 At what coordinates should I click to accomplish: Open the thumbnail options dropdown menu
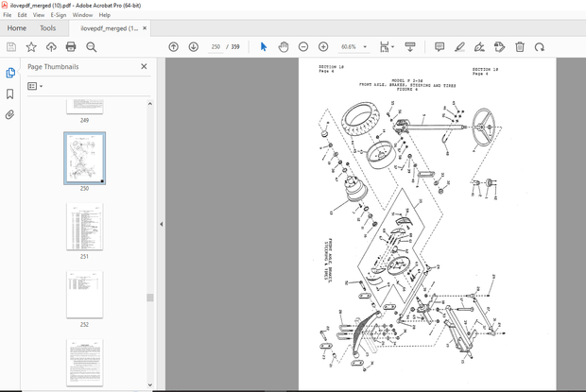click(35, 86)
